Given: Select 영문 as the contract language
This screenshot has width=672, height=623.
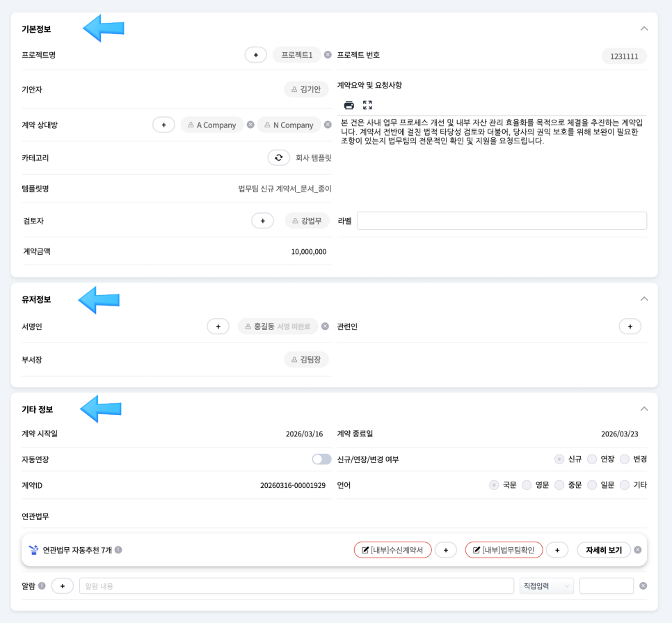Looking at the screenshot, I should click(x=527, y=485).
